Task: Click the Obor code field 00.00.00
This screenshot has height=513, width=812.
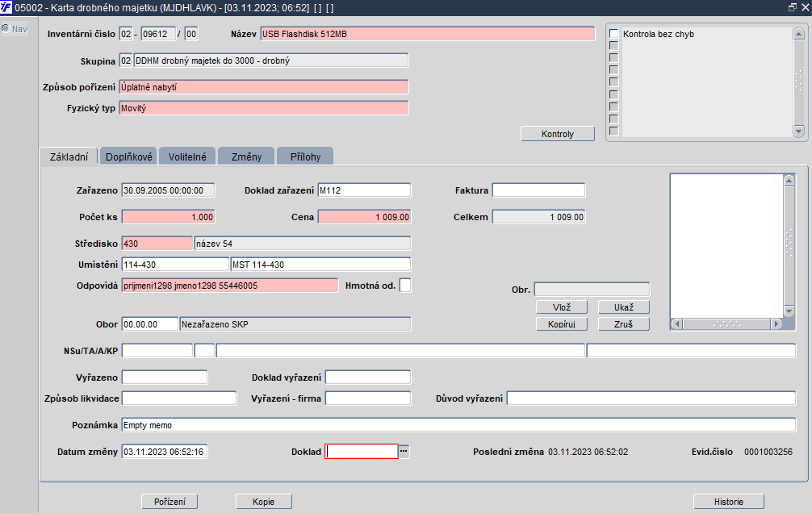Action: pyautogui.click(x=150, y=324)
